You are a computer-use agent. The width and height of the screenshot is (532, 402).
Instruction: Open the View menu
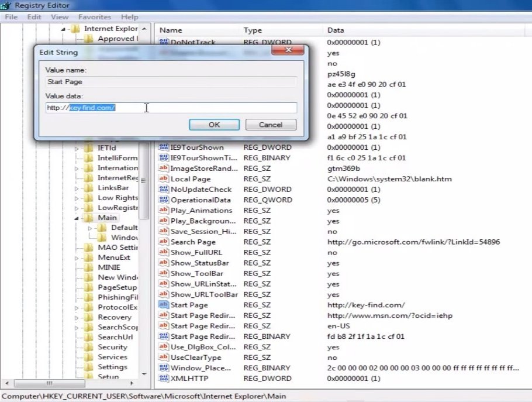(60, 17)
